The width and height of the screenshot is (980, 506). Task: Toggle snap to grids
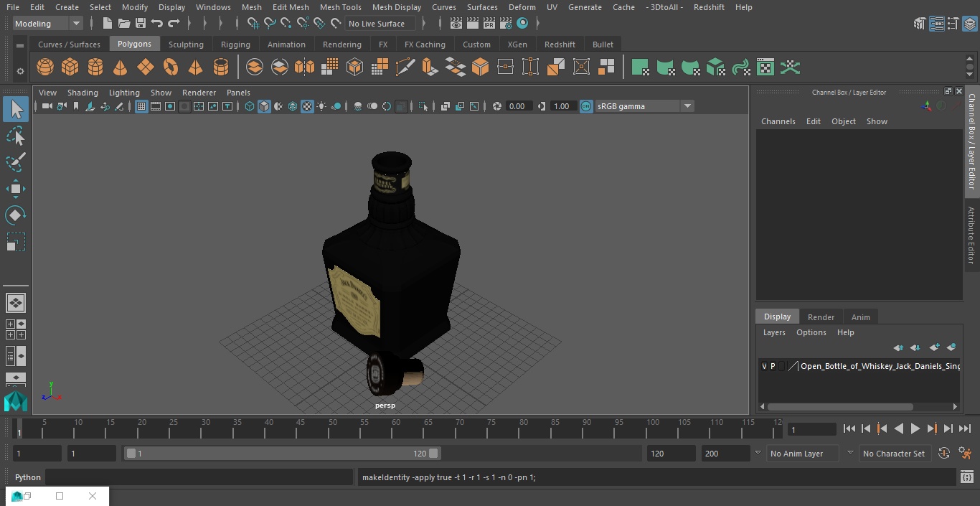point(253,24)
